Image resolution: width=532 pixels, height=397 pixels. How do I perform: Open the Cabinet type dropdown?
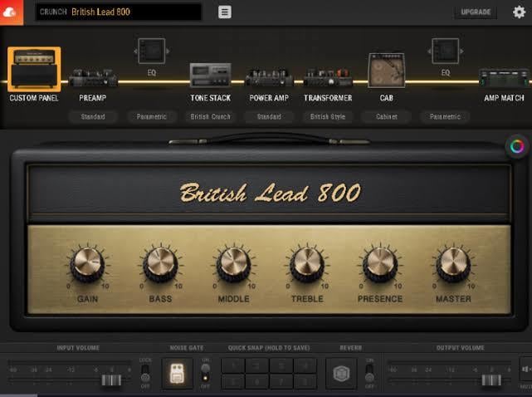[387, 117]
